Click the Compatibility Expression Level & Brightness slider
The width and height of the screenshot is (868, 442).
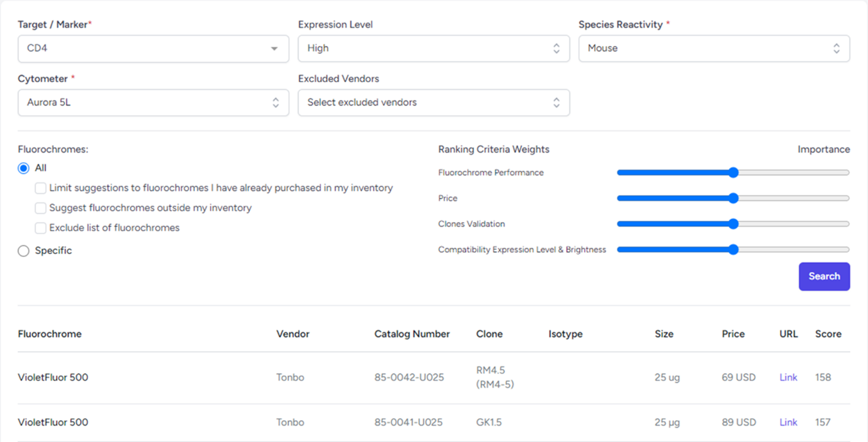[733, 250]
